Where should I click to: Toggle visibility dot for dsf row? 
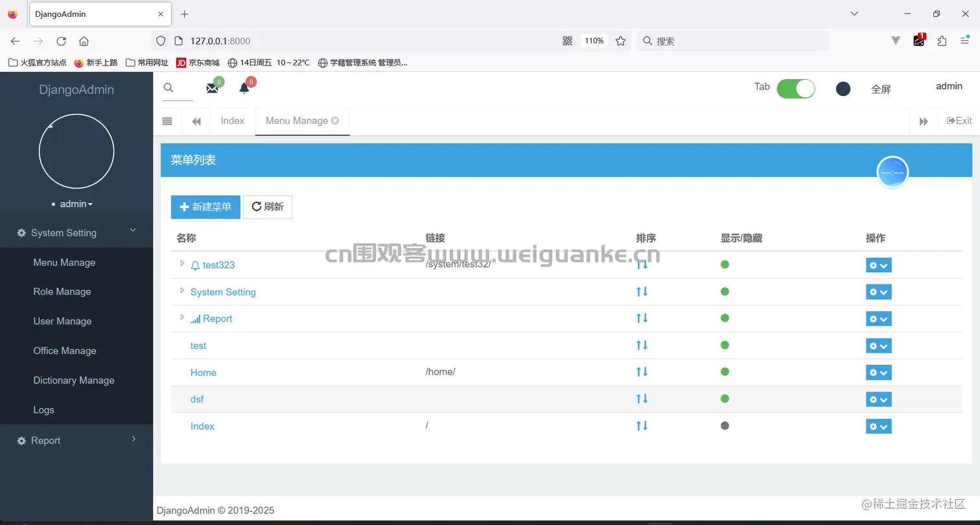725,399
